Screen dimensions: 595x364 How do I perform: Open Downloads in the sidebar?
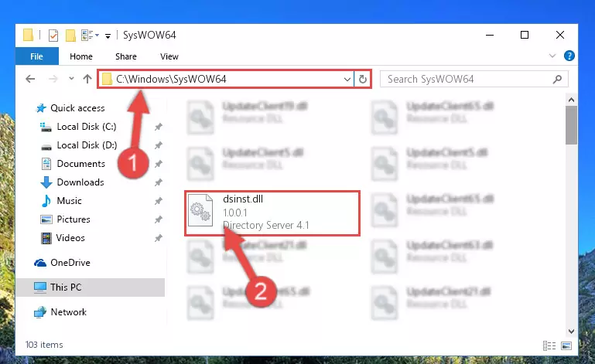(80, 182)
